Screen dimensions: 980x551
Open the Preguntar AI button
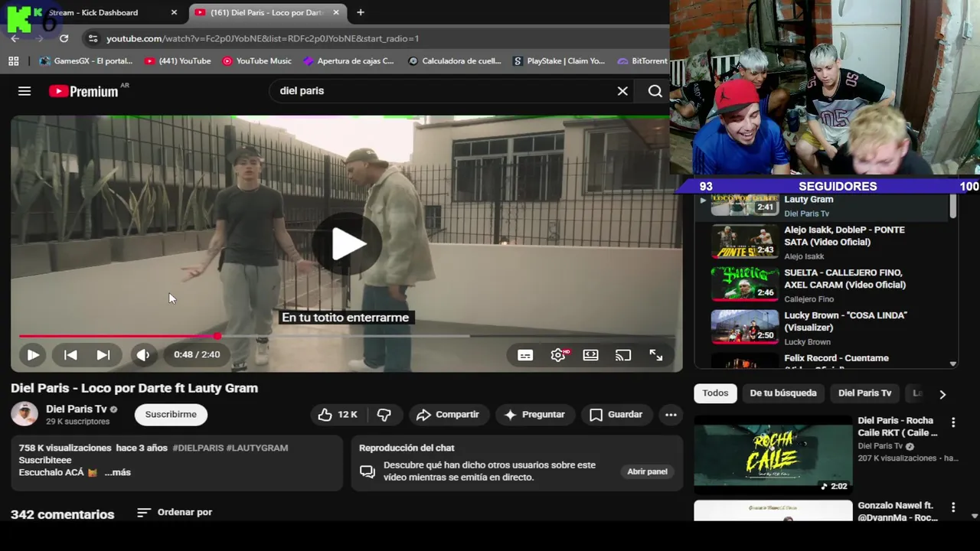coord(534,415)
